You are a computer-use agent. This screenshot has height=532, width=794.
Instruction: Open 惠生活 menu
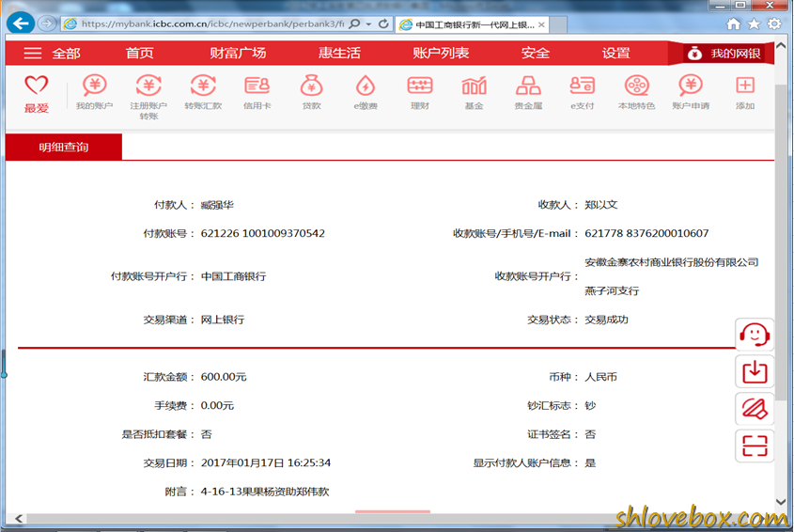point(339,54)
